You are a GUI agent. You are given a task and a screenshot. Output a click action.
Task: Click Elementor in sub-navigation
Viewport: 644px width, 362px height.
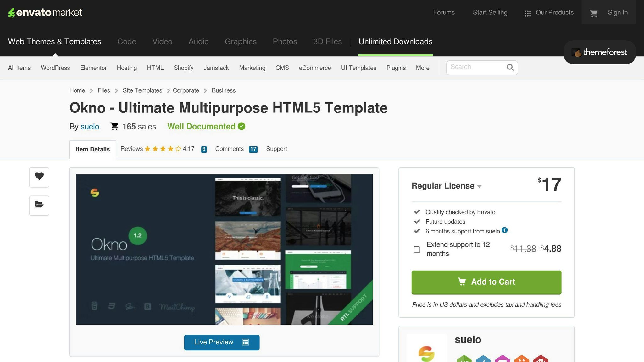click(x=93, y=68)
